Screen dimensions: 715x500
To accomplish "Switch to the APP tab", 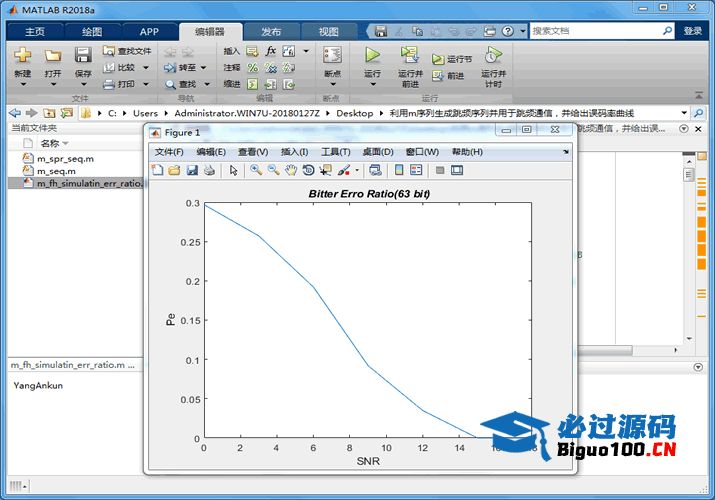I will [149, 31].
